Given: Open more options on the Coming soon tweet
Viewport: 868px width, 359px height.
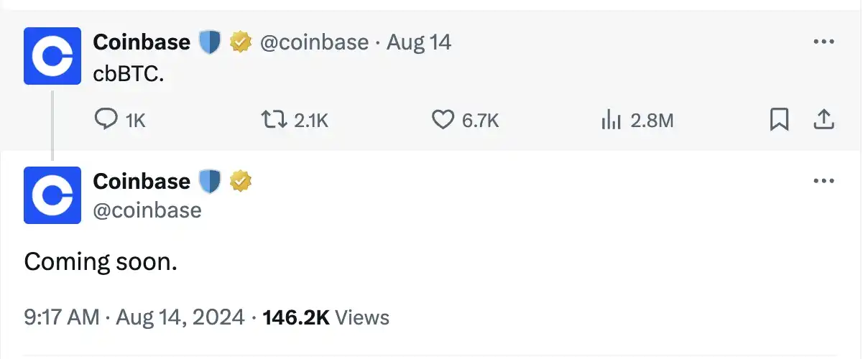Looking at the screenshot, I should (823, 182).
